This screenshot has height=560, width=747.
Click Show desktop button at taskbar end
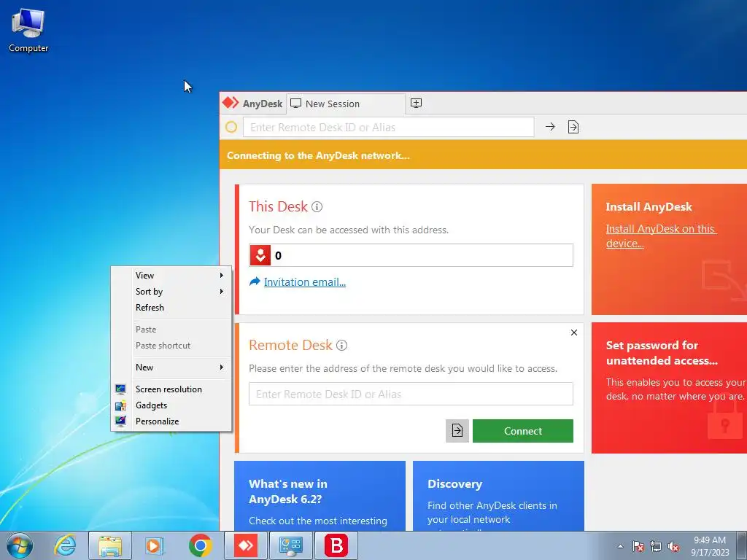742,545
